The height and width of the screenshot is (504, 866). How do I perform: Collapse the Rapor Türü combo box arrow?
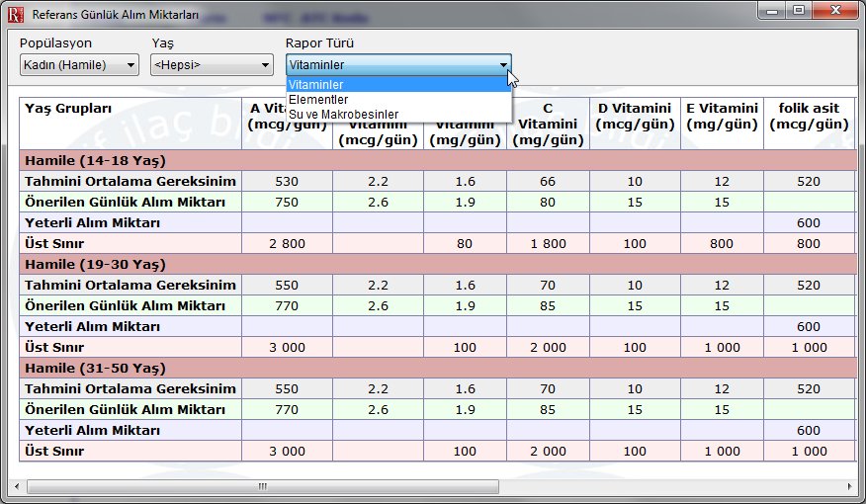point(503,65)
